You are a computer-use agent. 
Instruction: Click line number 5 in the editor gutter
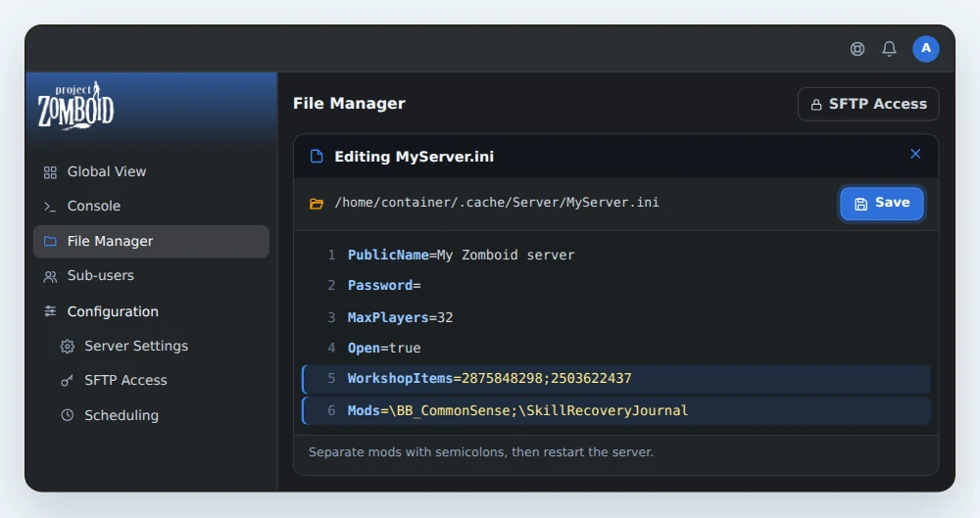pyautogui.click(x=331, y=379)
